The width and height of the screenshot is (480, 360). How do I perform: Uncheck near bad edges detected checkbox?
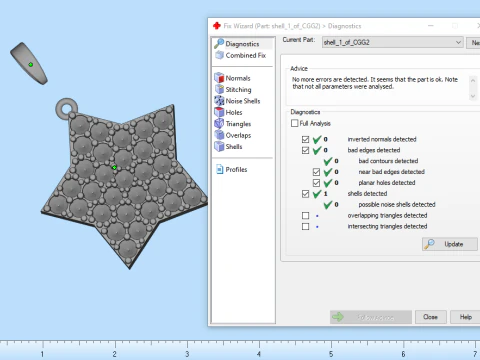(x=316, y=172)
